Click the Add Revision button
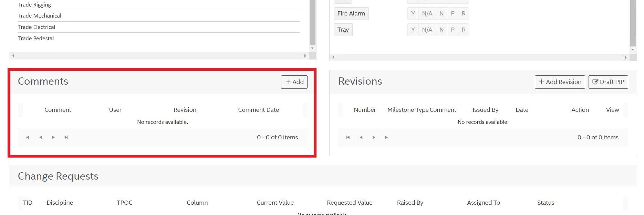The height and width of the screenshot is (215, 644). [x=560, y=82]
